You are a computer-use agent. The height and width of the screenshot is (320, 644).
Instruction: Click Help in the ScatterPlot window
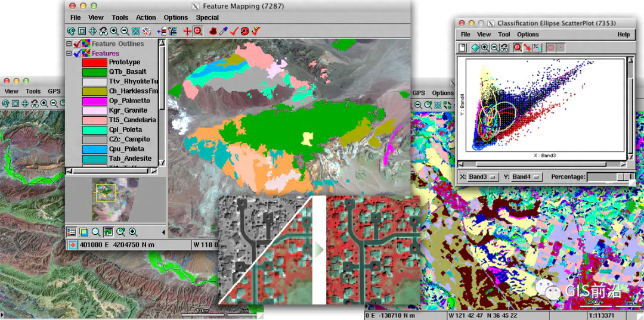[x=623, y=35]
